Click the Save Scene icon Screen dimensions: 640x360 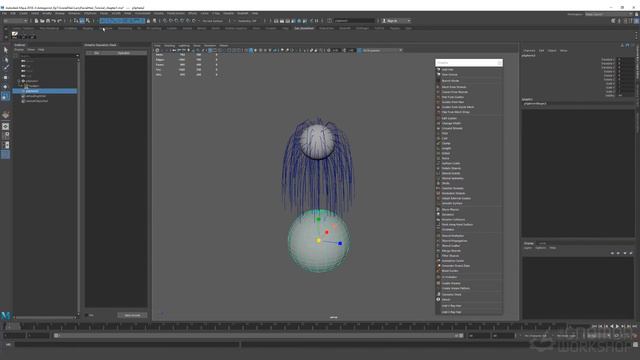point(48,20)
